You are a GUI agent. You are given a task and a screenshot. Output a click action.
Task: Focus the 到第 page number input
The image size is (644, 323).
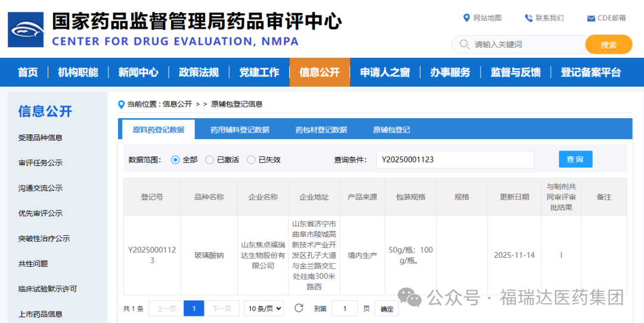345,309
